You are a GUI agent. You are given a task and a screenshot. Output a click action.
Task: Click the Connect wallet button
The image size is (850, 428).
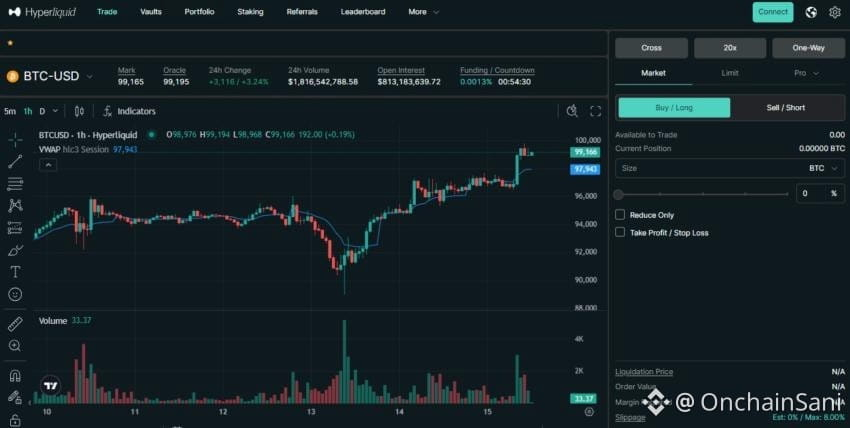point(772,12)
